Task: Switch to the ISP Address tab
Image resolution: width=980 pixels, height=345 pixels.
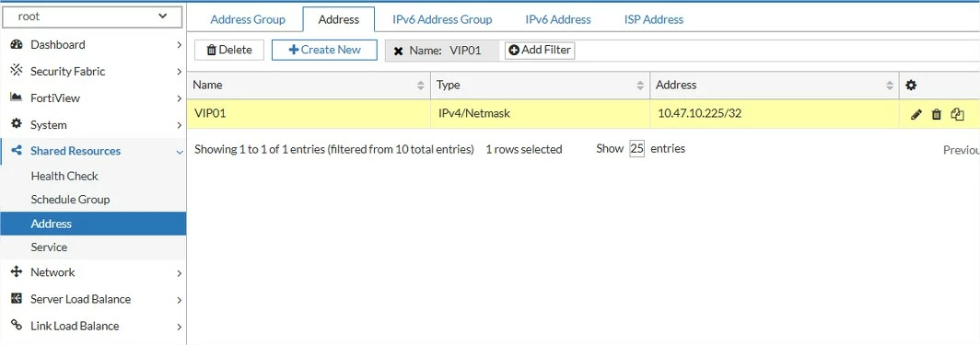Action: (x=654, y=19)
